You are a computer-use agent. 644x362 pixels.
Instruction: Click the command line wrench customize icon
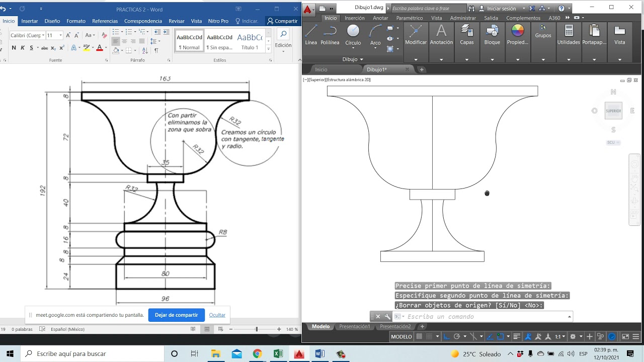click(x=387, y=316)
